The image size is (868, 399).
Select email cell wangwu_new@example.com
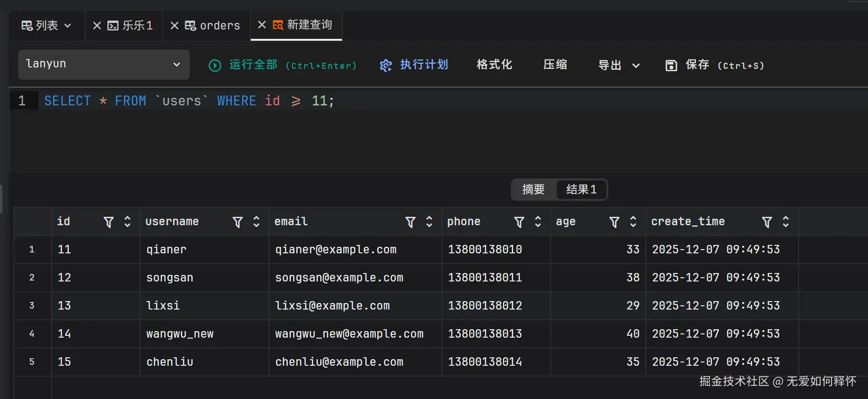355,334
